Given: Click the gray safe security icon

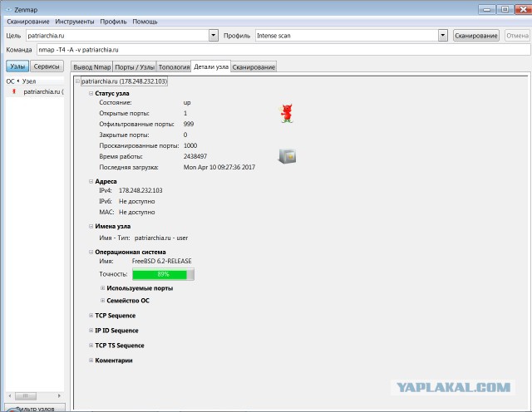Looking at the screenshot, I should tap(287, 156).
